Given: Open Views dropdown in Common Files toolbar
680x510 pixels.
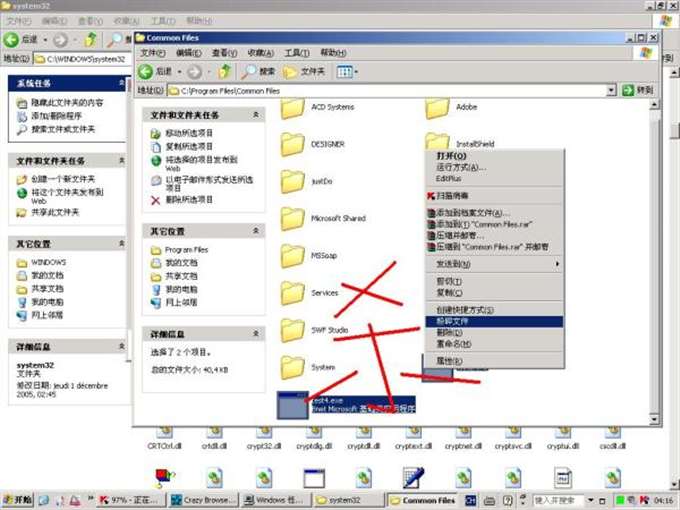Looking at the screenshot, I should click(x=347, y=72).
